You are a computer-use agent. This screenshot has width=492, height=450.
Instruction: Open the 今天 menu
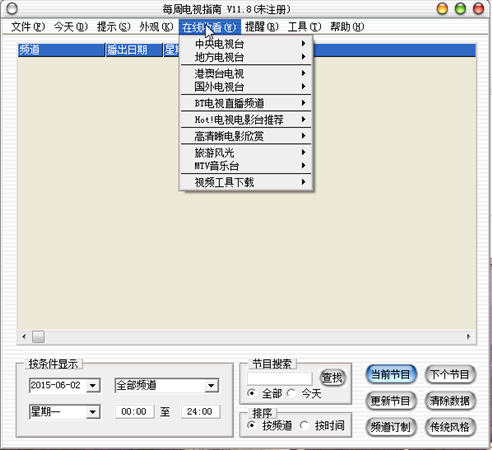(71, 27)
